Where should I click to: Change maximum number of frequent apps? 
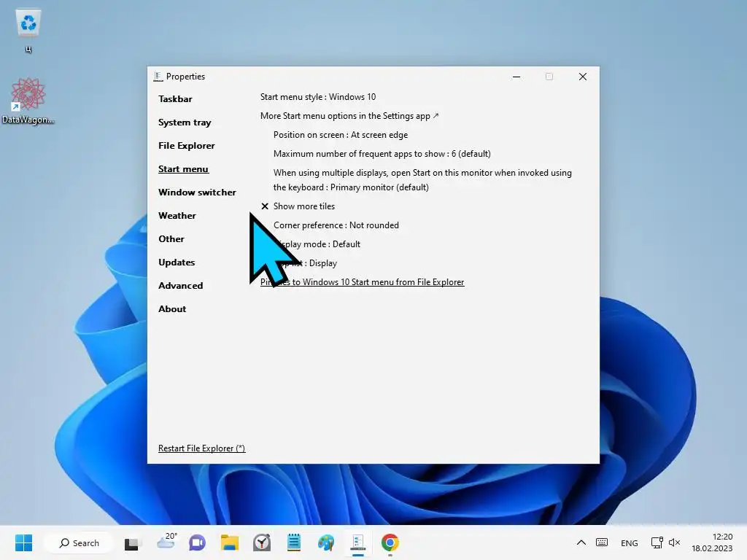pyautogui.click(x=382, y=154)
